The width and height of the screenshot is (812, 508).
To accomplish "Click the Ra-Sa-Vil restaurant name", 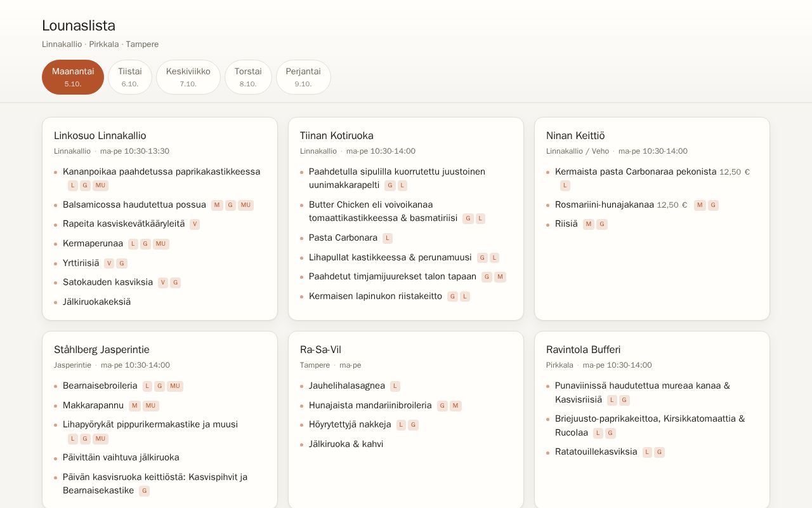I will click(x=320, y=349).
